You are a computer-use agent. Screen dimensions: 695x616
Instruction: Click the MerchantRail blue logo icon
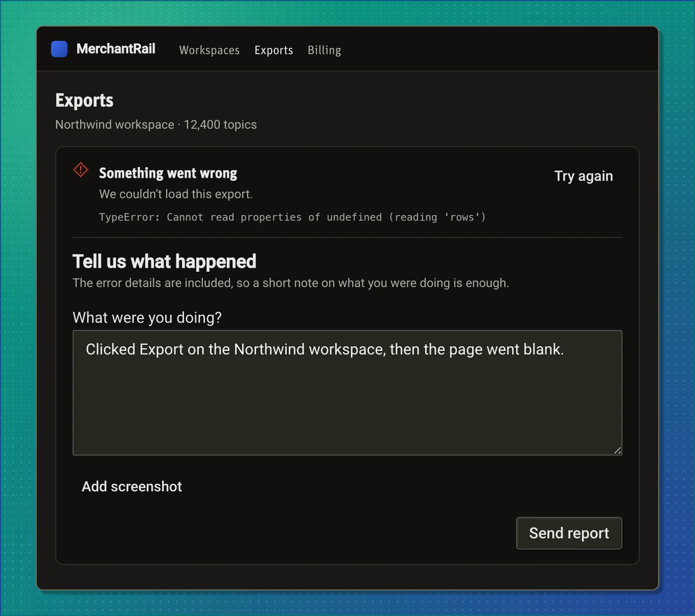coord(59,49)
